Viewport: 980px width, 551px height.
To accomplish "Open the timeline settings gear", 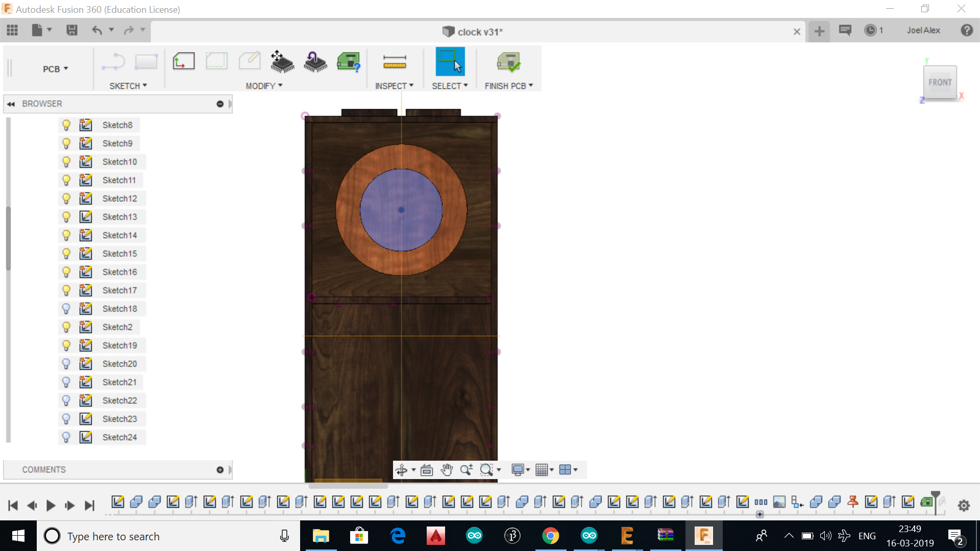I will 964,506.
